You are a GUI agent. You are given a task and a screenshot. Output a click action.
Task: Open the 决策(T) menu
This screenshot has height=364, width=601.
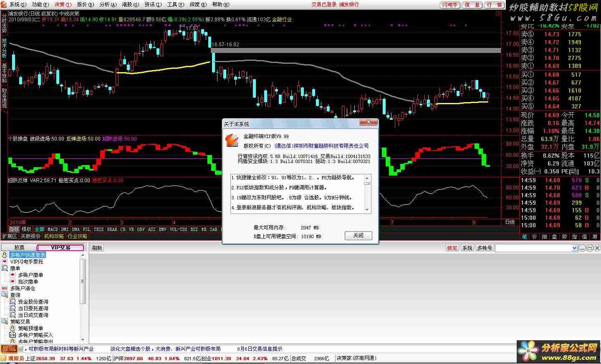point(63,5)
